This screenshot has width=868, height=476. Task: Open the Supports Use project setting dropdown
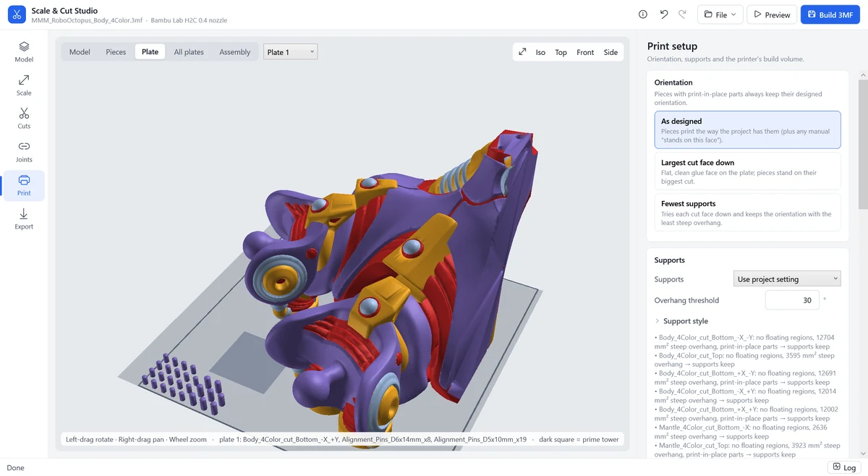coord(787,279)
